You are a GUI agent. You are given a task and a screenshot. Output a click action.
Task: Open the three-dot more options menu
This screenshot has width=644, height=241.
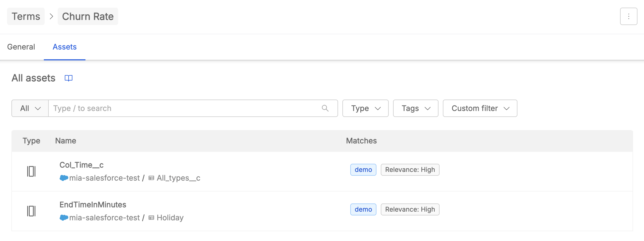(x=628, y=16)
